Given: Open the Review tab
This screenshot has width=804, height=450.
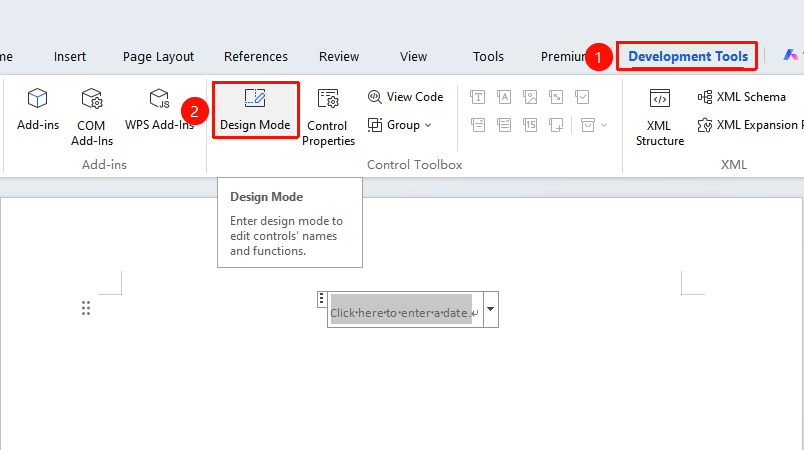Looking at the screenshot, I should coord(339,56).
